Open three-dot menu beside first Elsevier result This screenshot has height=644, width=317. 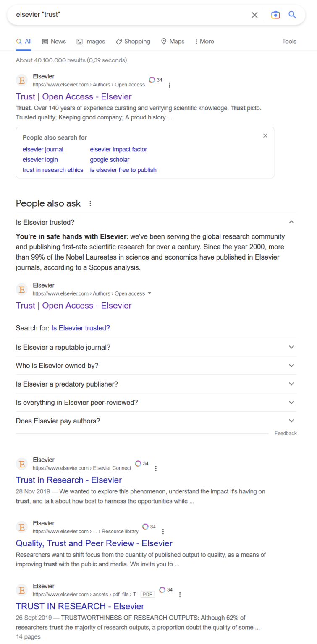point(170,85)
